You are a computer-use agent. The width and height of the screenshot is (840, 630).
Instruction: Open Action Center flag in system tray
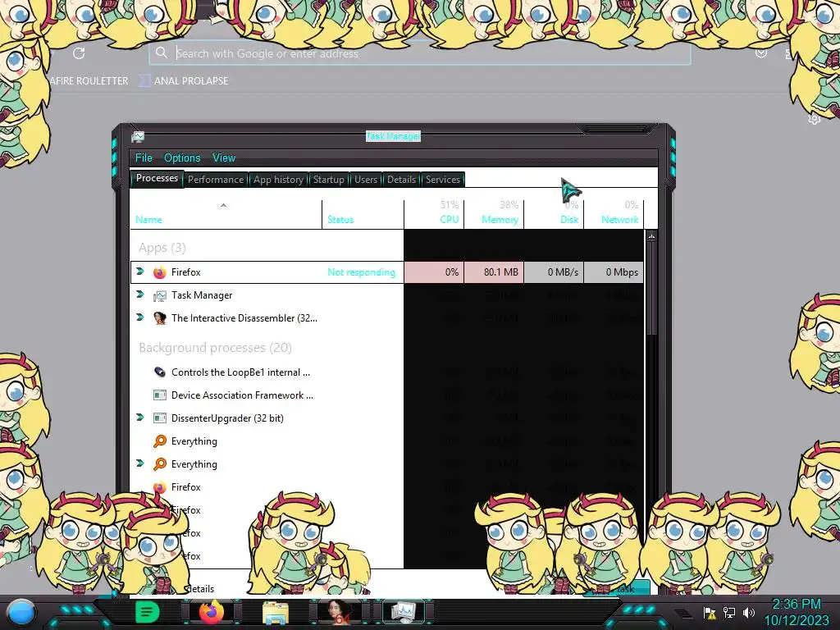(710, 613)
